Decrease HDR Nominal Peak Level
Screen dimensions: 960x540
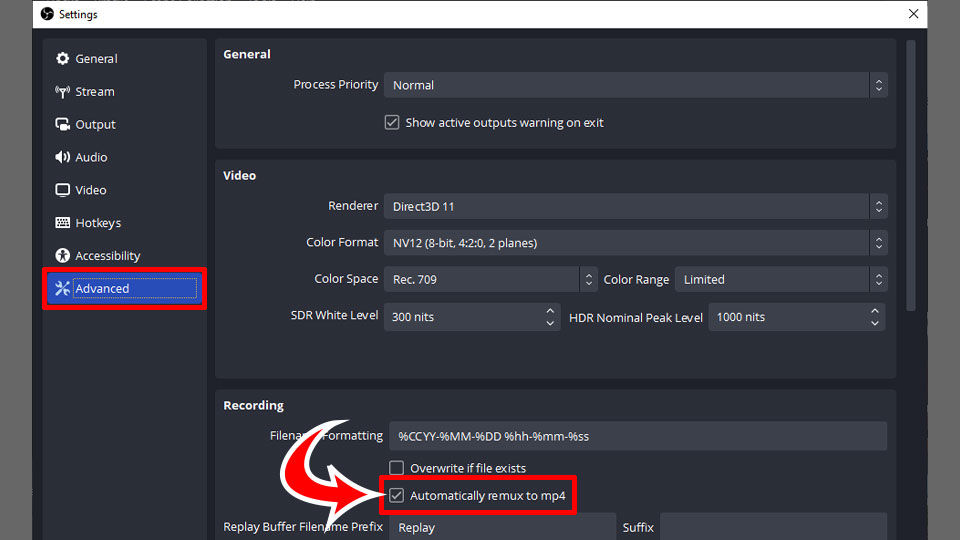click(x=874, y=323)
